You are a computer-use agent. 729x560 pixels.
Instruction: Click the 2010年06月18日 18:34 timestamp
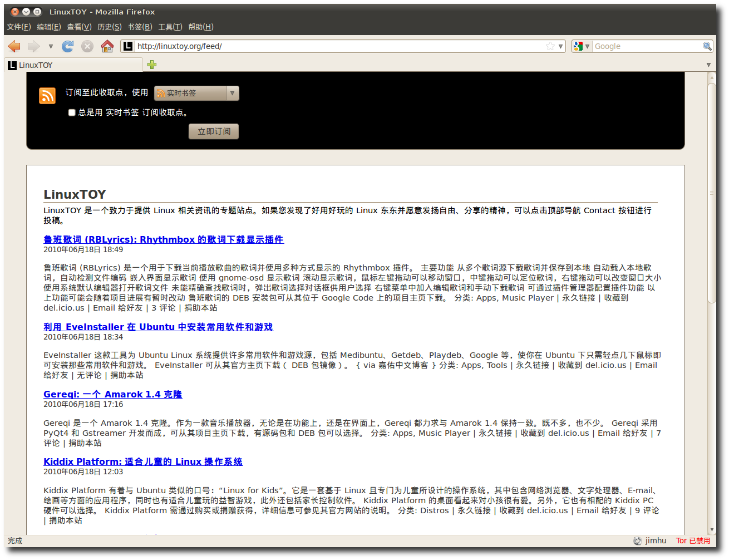point(83,337)
